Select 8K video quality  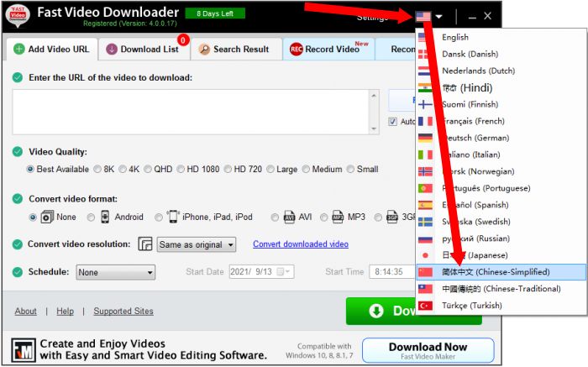[x=97, y=169]
